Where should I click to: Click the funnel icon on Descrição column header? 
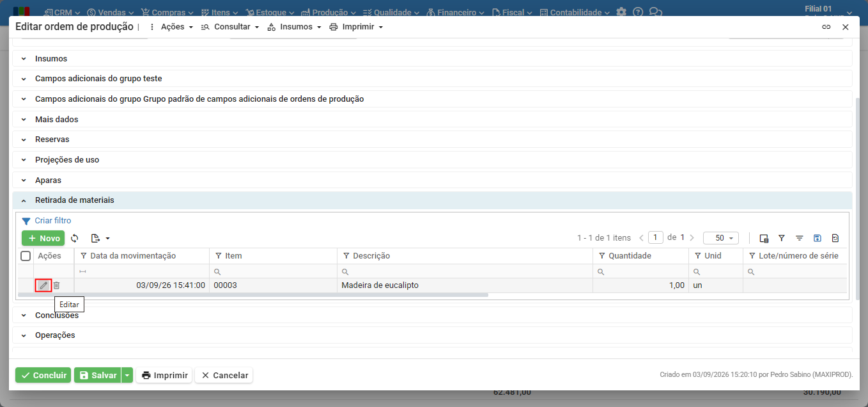(x=346, y=256)
